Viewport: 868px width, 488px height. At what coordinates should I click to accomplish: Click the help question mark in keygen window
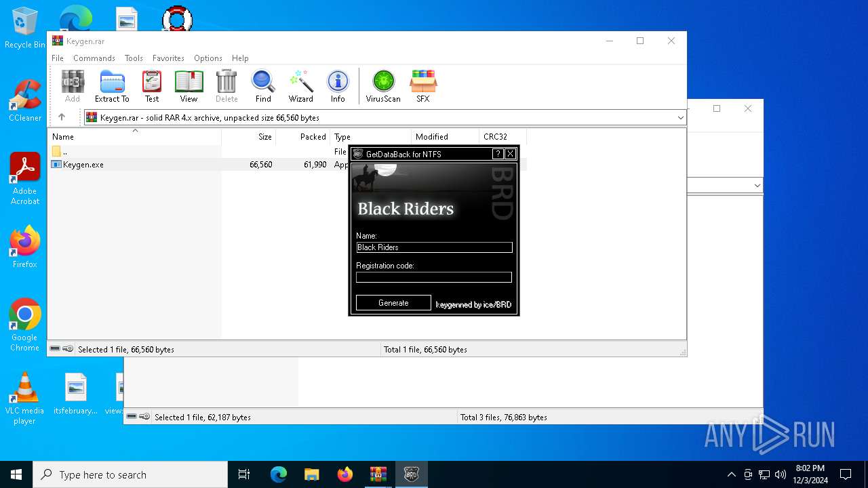(498, 154)
